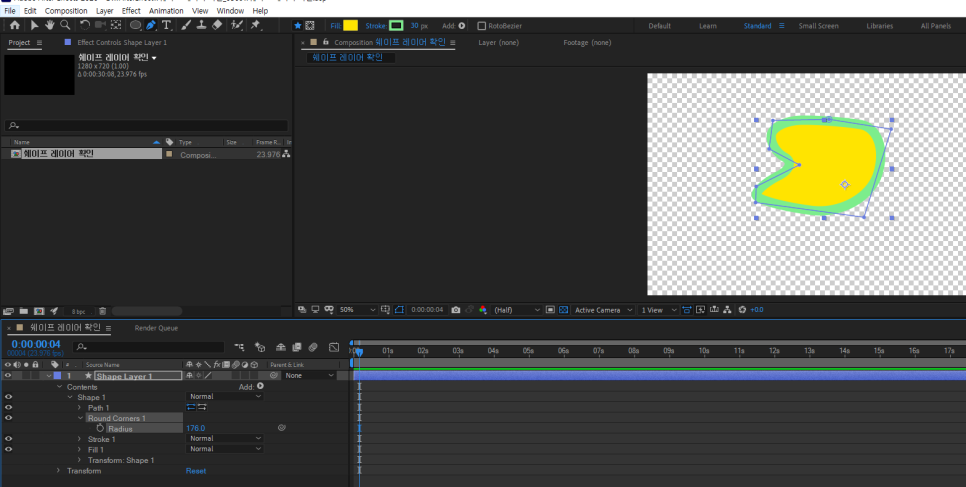Screen dimensions: 966x487
Task: Select the Hand tool
Action: (x=49, y=25)
